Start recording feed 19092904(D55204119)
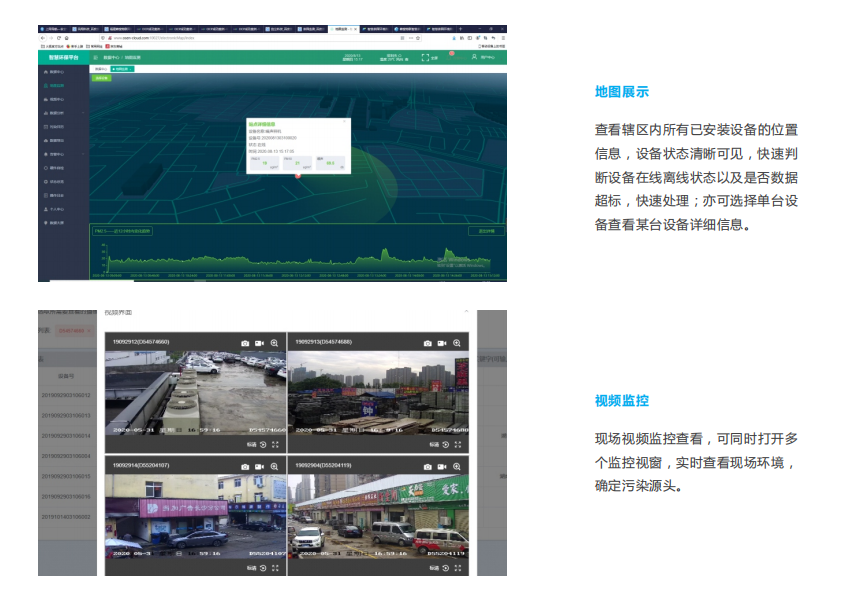 point(442,467)
